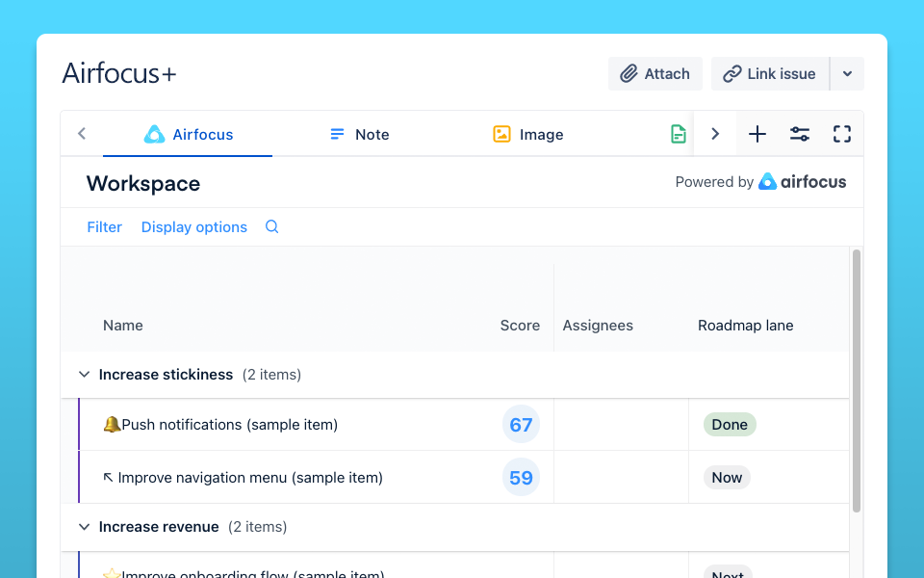Click score 67 for Push notifications

point(521,425)
